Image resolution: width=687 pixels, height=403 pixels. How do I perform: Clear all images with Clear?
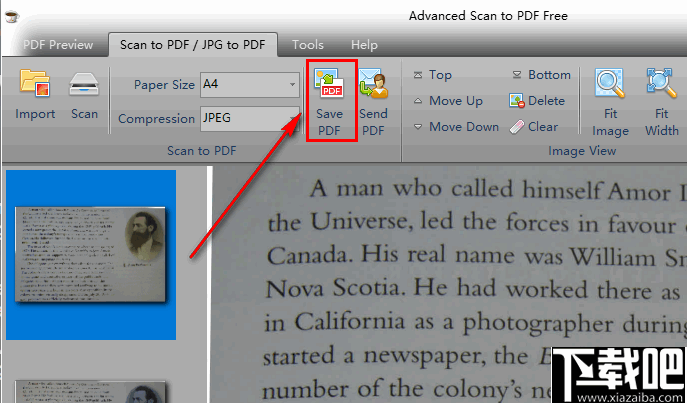pyautogui.click(x=534, y=127)
